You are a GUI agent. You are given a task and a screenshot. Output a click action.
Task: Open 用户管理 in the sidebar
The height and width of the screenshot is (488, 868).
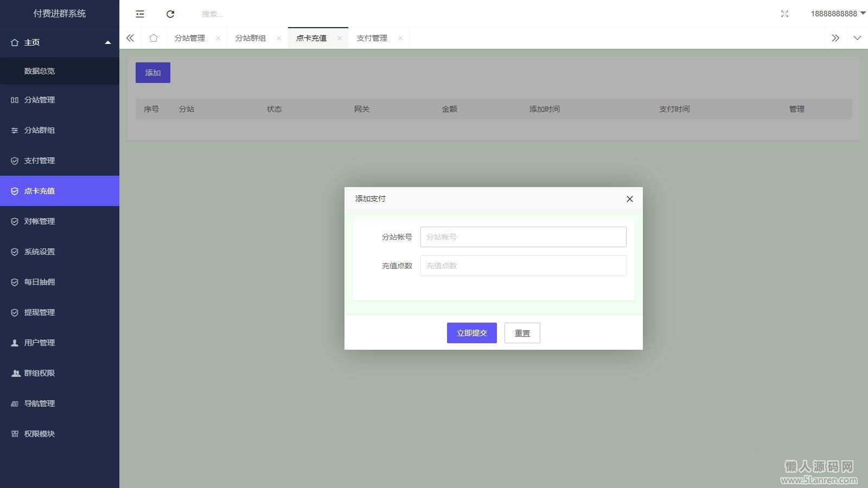(40, 343)
